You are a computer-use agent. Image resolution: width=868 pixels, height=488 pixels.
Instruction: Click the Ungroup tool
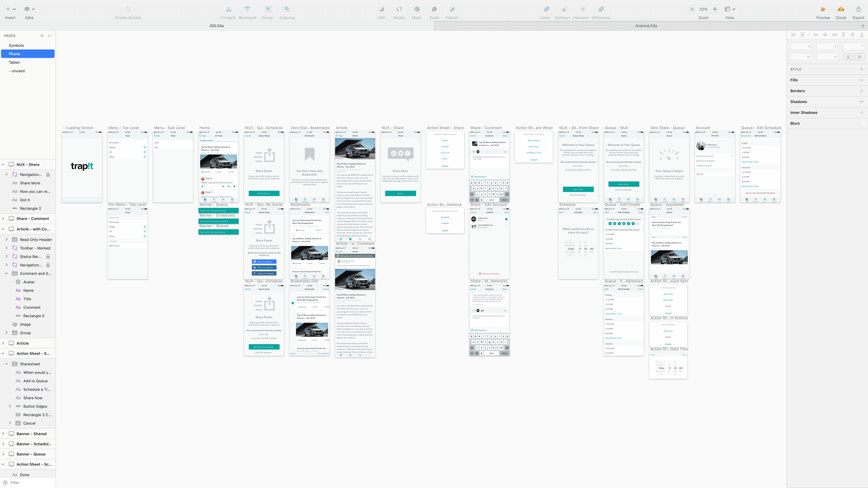pyautogui.click(x=287, y=9)
